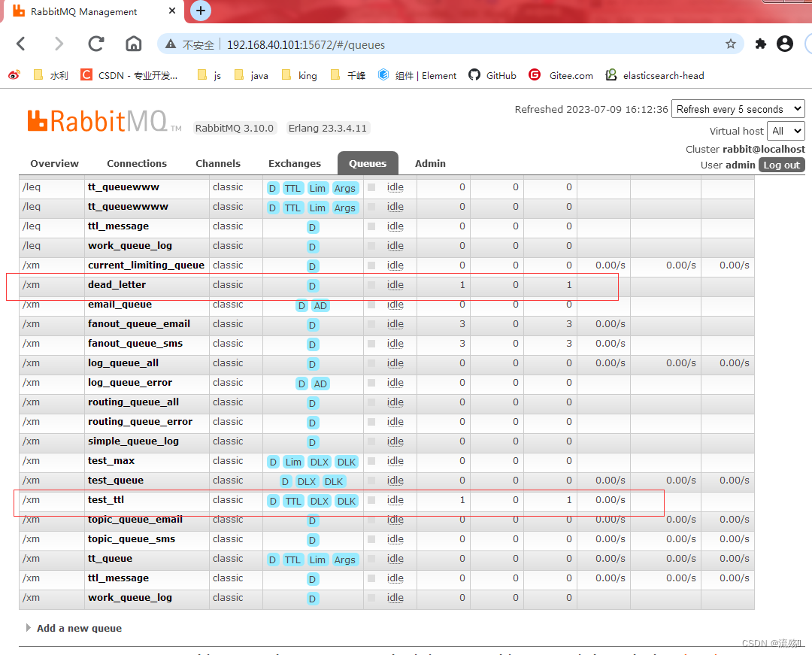Screen dimensions: 812x655
Task: Open the dead_letter queue details
Action: point(117,284)
